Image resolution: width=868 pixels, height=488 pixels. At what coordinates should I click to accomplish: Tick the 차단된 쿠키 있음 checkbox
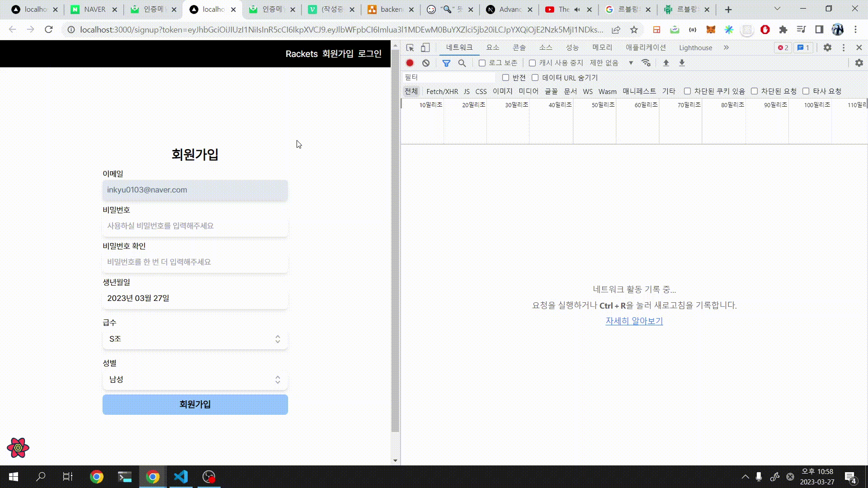point(687,91)
